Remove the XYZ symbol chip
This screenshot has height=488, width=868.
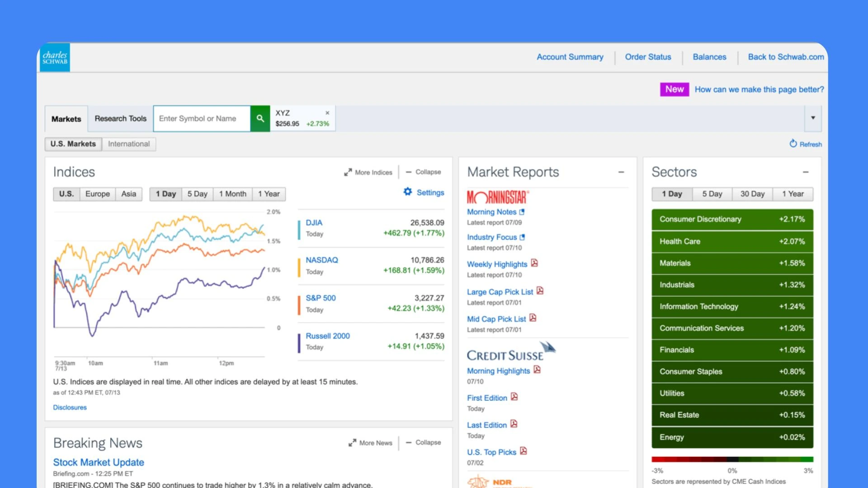327,113
